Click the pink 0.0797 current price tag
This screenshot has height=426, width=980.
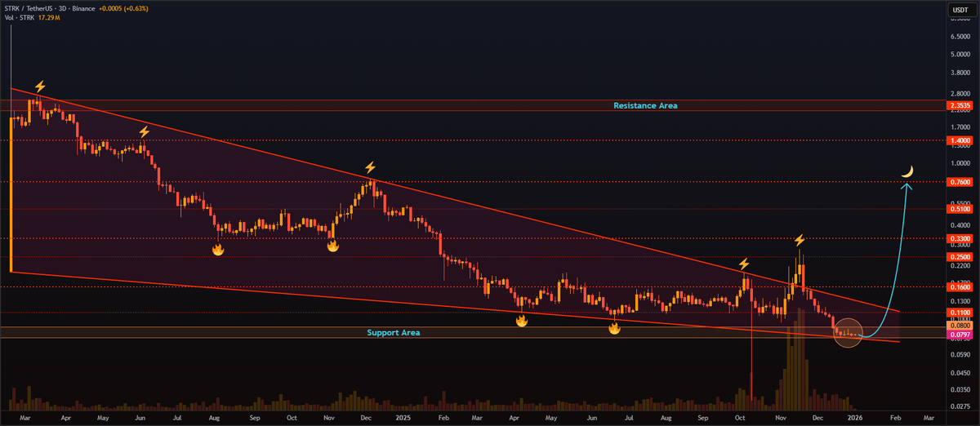[x=959, y=335]
